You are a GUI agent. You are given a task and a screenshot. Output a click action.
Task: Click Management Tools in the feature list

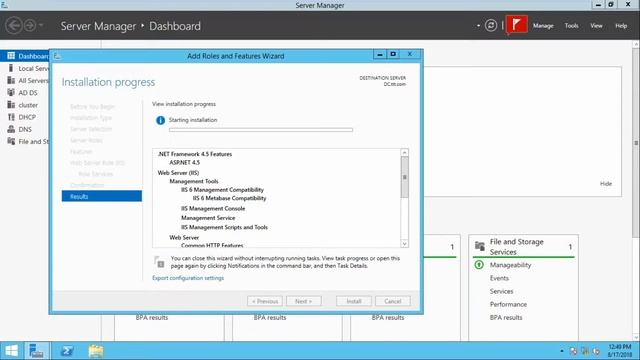(194, 181)
